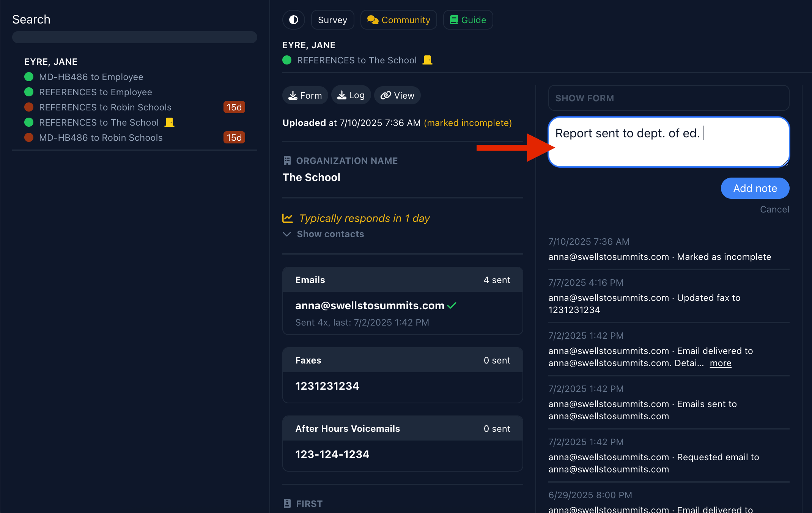This screenshot has height=513, width=812.
Task: Open the Survey tab
Action: [x=332, y=20]
